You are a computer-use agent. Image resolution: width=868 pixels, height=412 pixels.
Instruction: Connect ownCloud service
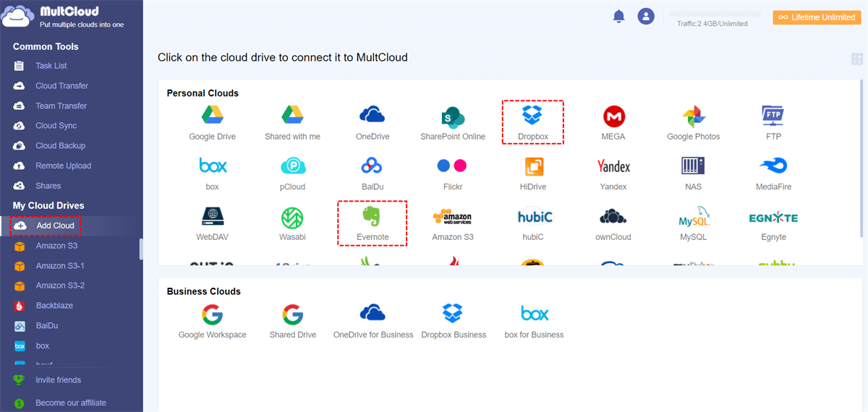tap(613, 223)
